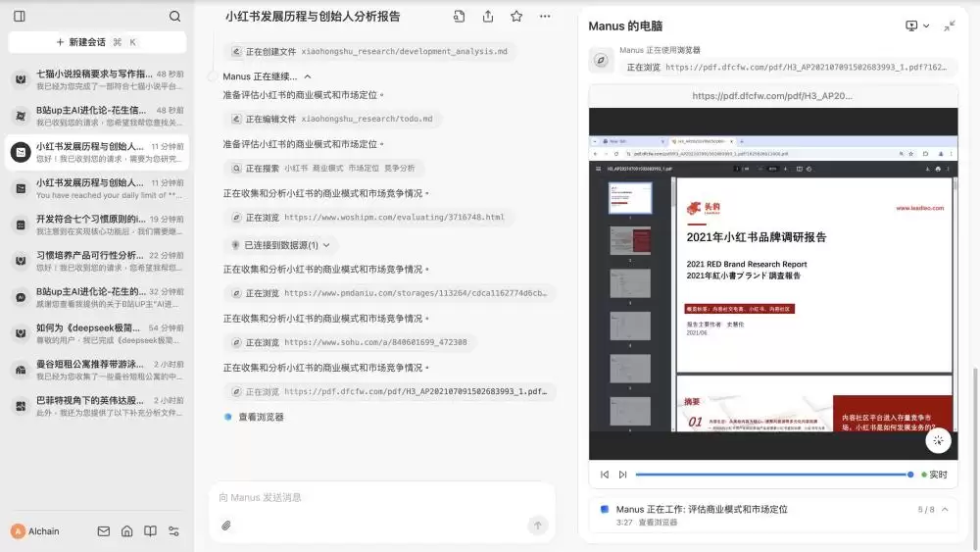Screen dimensions: 980x552
Task: Open the mail icon beside Alchain
Action: click(104, 530)
